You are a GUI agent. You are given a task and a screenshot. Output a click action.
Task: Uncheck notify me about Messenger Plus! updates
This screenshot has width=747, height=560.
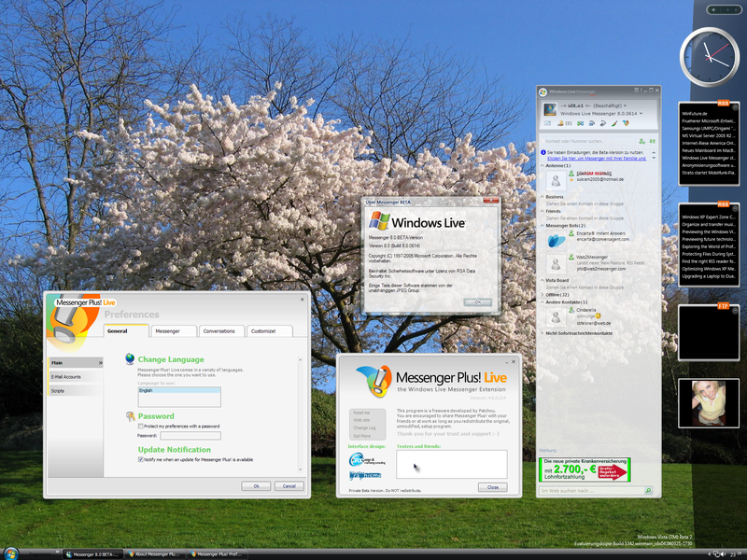tap(140, 459)
